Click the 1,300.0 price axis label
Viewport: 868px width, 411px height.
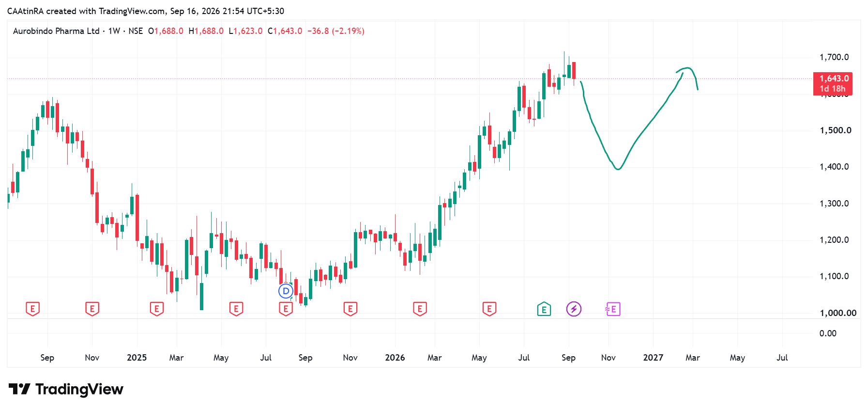[x=834, y=204]
